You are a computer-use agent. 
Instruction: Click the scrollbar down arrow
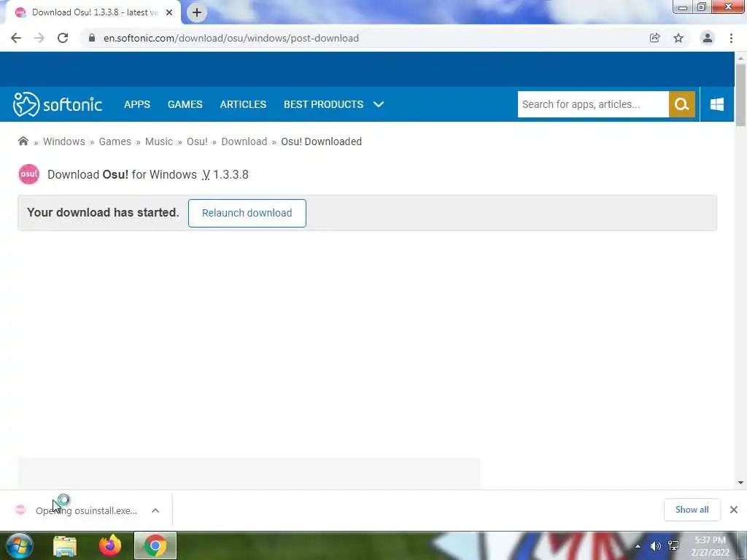pos(740,483)
